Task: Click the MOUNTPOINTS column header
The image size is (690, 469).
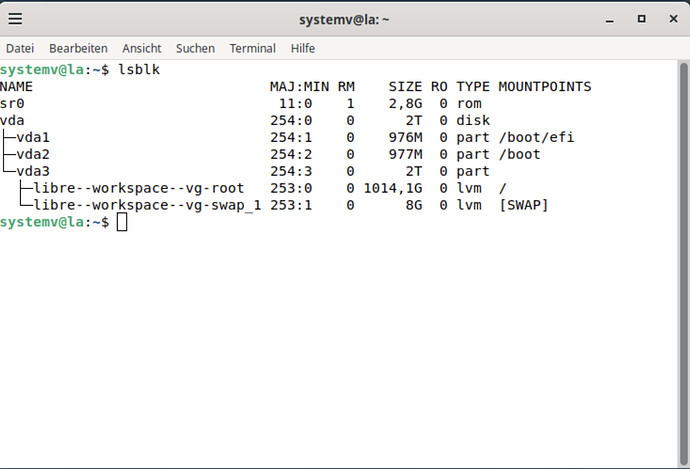Action: pos(545,87)
